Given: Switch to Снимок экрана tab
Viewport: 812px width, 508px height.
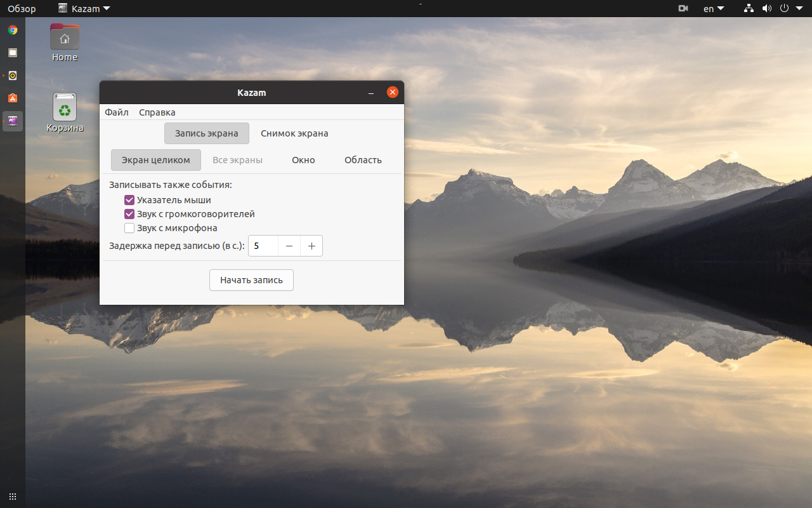Looking at the screenshot, I should pyautogui.click(x=294, y=133).
